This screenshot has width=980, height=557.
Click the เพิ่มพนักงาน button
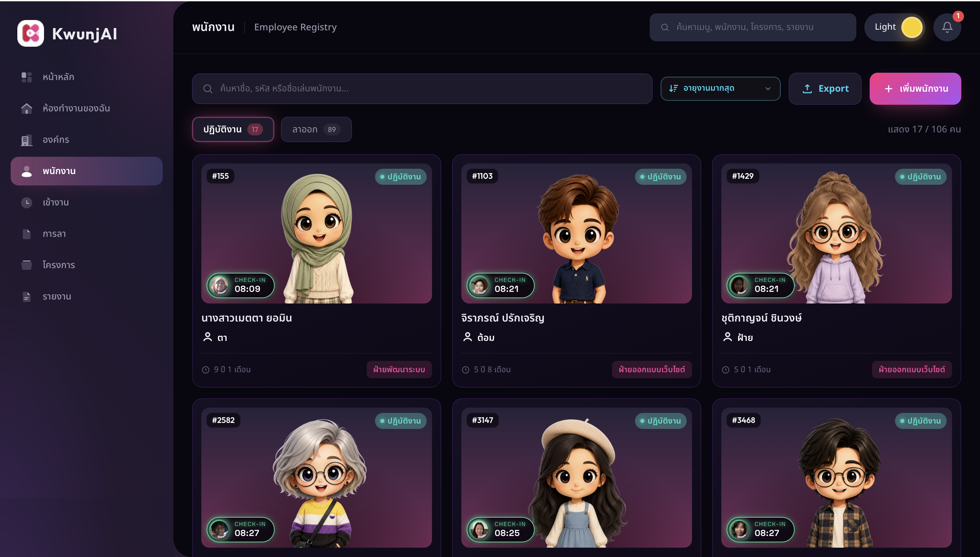(915, 89)
